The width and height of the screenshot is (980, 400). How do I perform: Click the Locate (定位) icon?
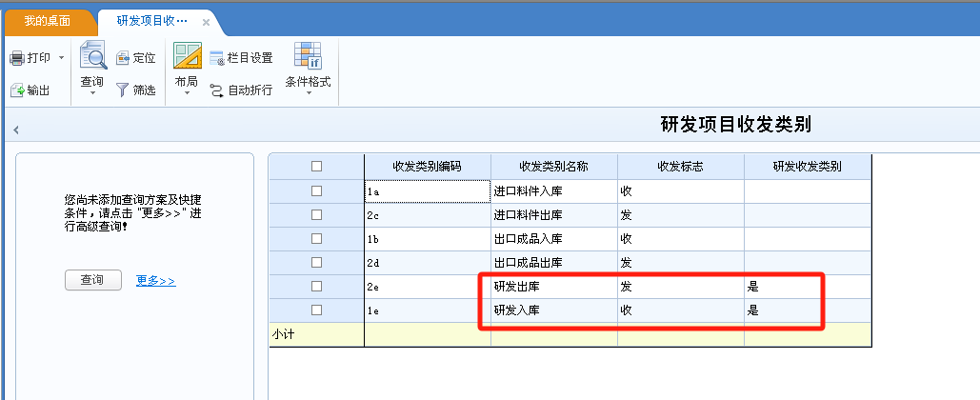click(x=124, y=58)
